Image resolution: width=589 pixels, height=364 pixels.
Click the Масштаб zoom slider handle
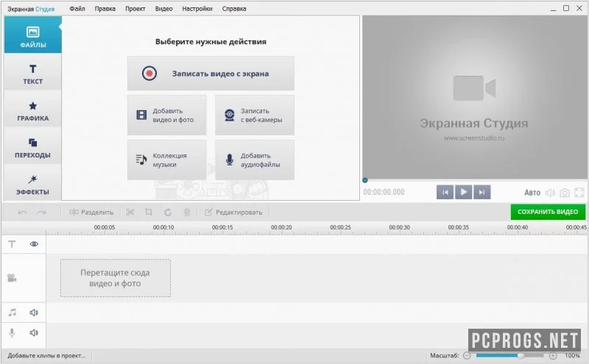[x=521, y=355]
